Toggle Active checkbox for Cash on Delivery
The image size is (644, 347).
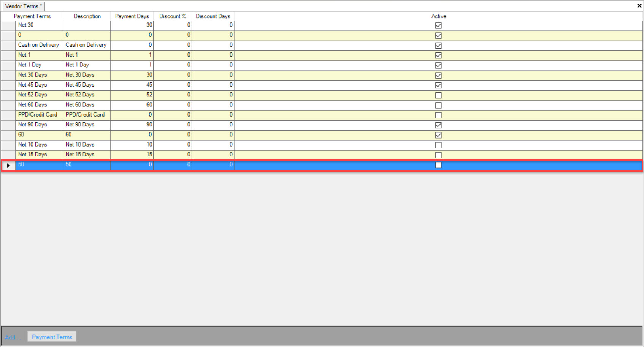[438, 46]
